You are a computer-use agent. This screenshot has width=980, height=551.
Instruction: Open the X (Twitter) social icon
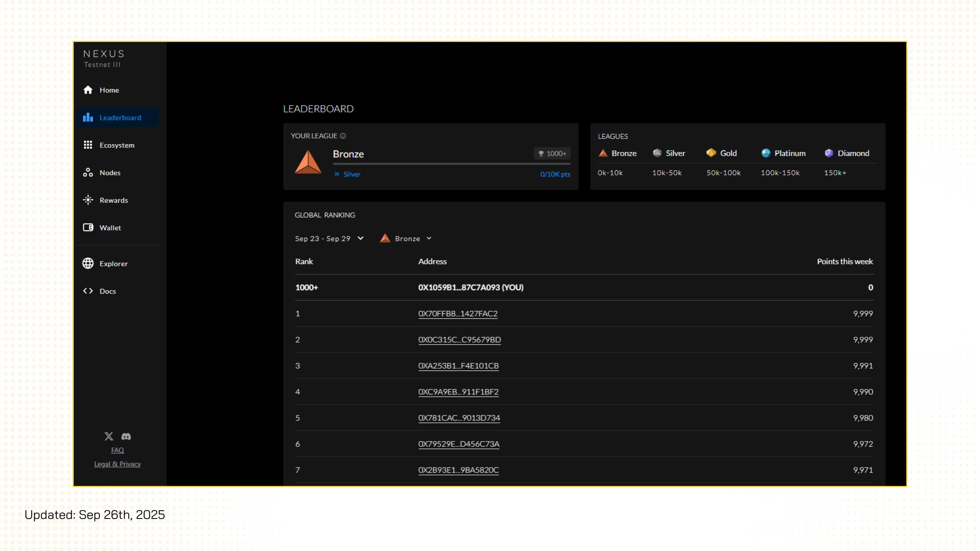tap(109, 436)
